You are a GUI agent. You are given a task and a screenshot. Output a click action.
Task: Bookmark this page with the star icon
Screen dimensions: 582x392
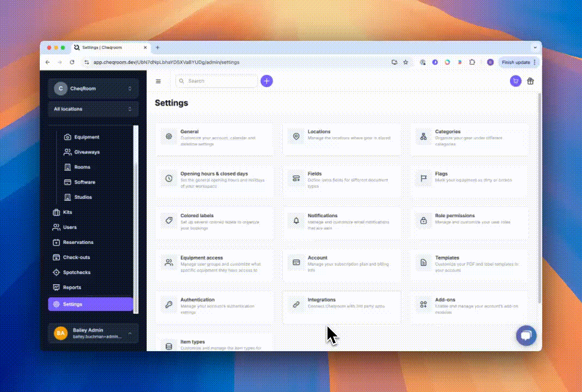pos(405,62)
